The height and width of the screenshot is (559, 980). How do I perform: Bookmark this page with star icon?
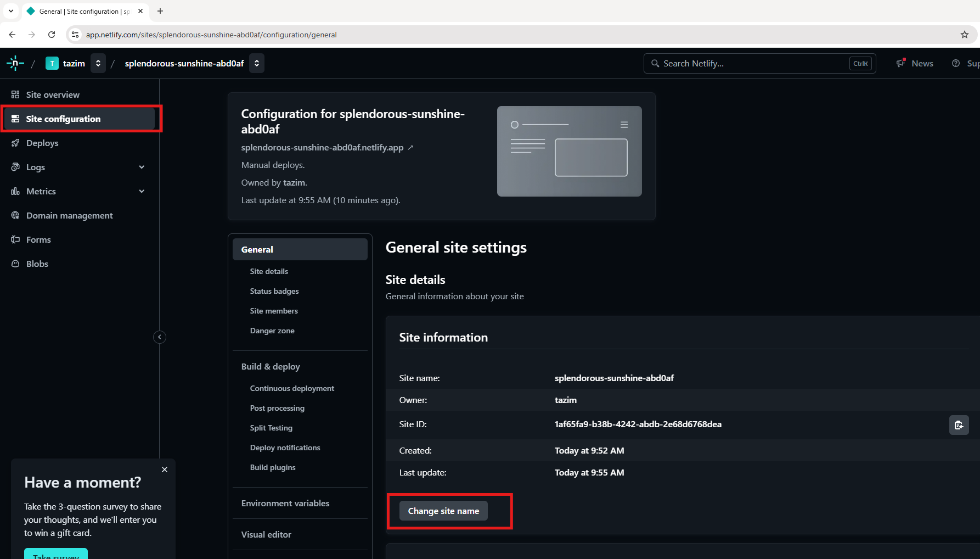point(964,35)
